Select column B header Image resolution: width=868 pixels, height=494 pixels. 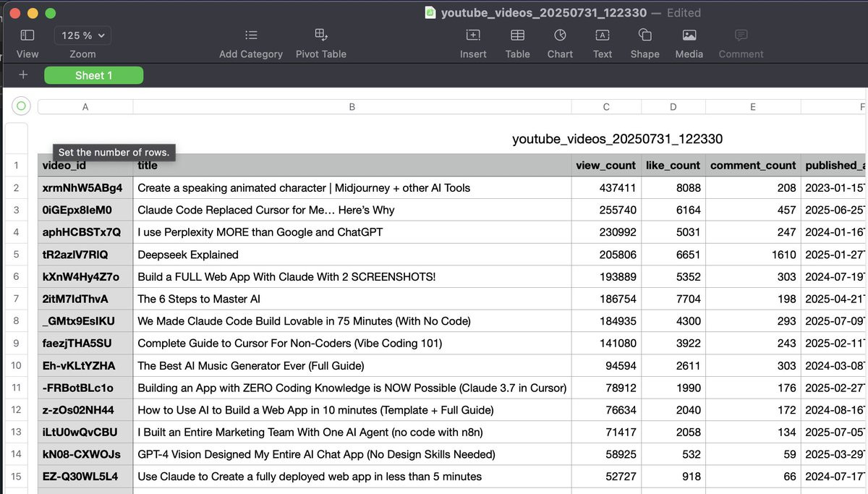(x=352, y=107)
